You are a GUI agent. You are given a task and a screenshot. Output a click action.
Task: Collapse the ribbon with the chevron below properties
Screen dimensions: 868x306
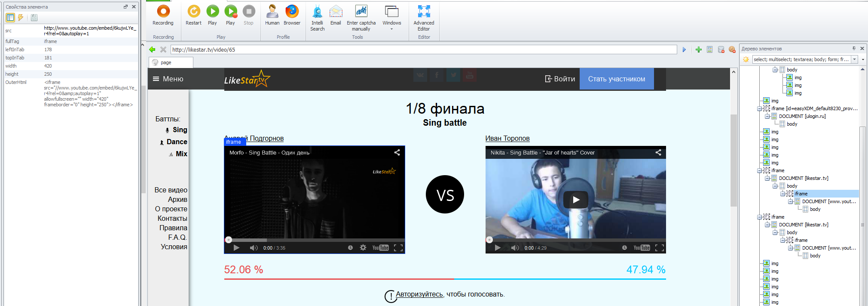point(143,44)
